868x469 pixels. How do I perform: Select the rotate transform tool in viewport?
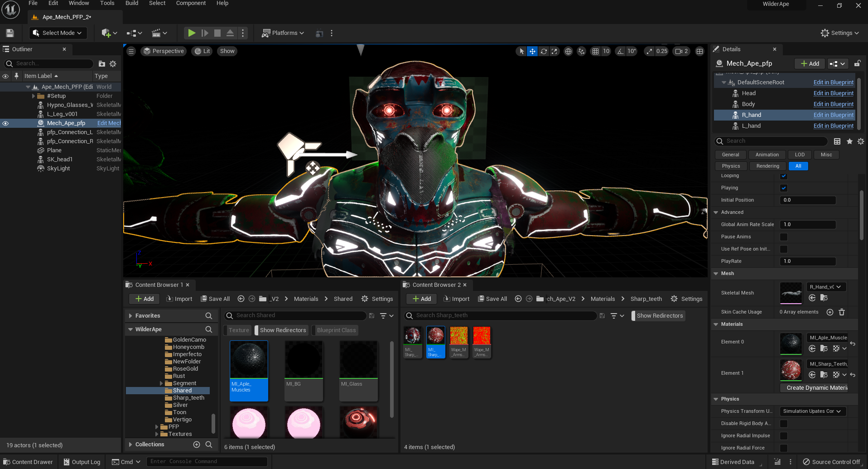pos(544,51)
